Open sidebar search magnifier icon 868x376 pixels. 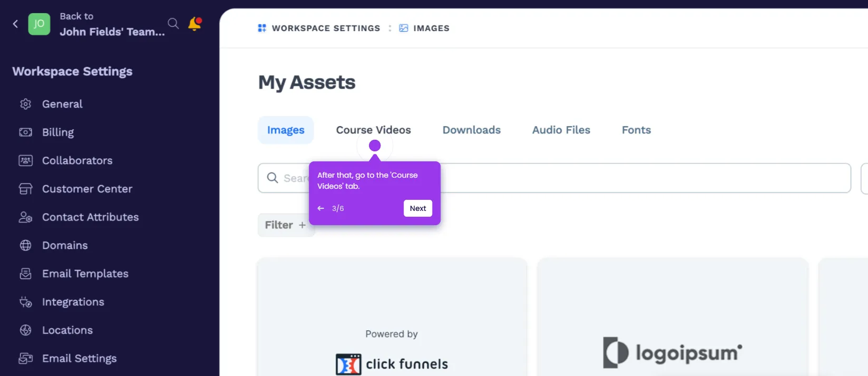(x=173, y=23)
